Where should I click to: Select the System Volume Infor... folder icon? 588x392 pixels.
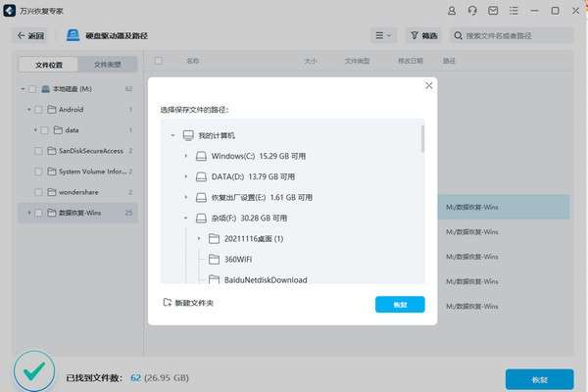click(x=52, y=171)
